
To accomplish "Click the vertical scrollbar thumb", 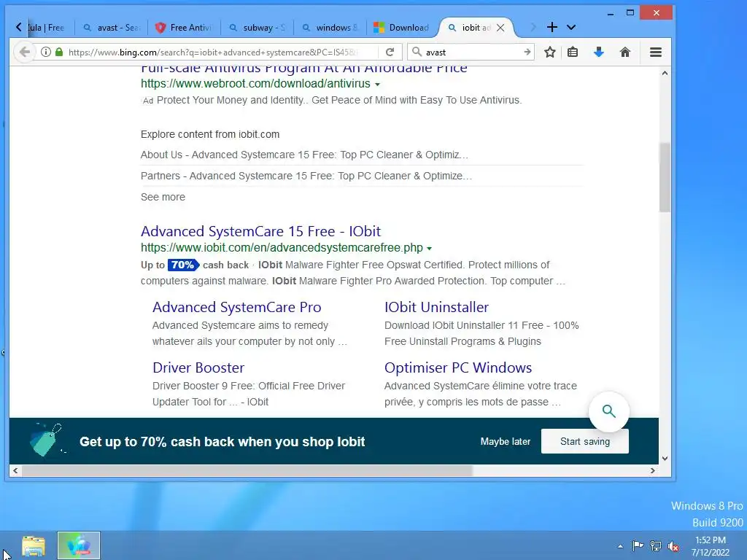I will [x=665, y=177].
